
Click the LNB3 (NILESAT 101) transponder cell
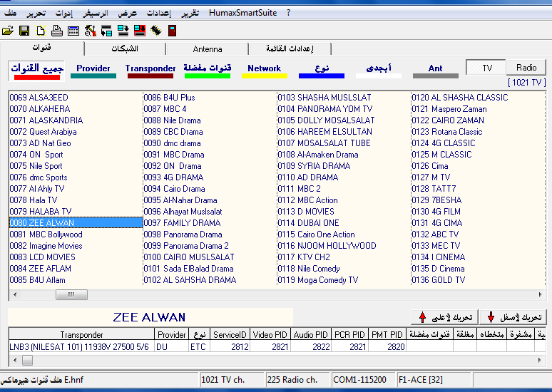[82, 346]
